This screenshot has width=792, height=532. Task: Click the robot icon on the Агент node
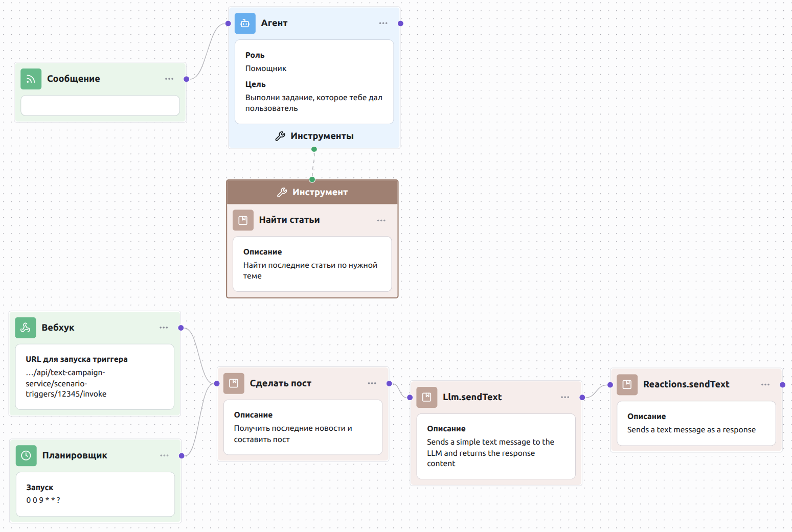(x=245, y=24)
